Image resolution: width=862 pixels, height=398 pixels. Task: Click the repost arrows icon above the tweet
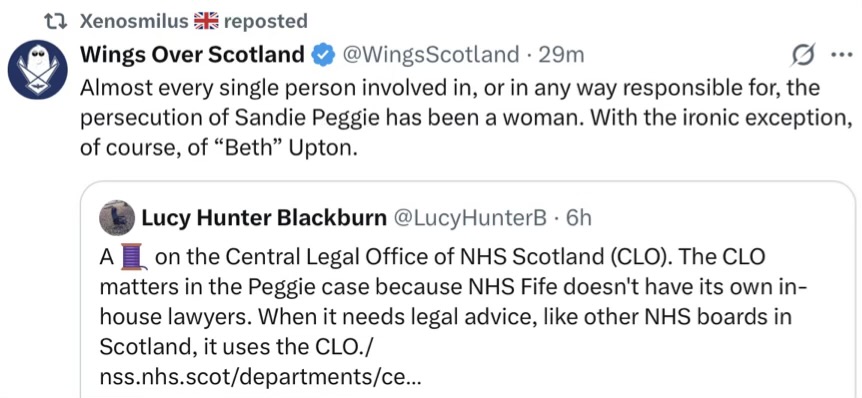56,21
